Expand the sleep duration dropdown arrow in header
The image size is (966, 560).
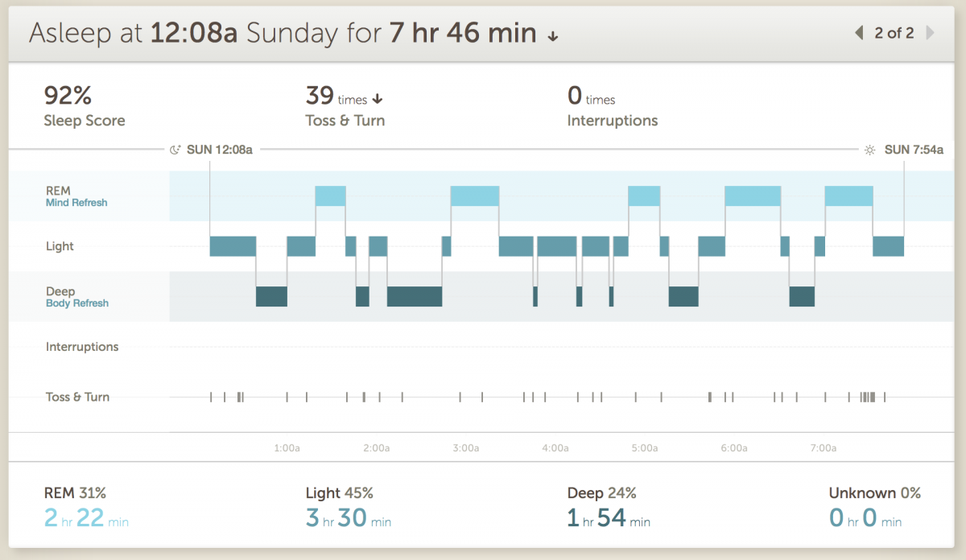(552, 36)
